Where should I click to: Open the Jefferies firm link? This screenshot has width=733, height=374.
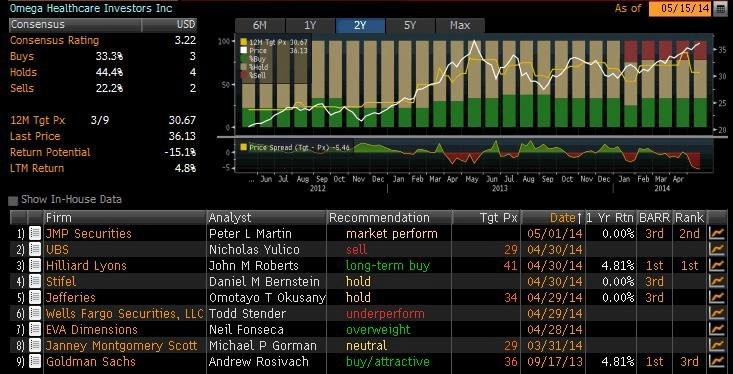click(x=71, y=297)
